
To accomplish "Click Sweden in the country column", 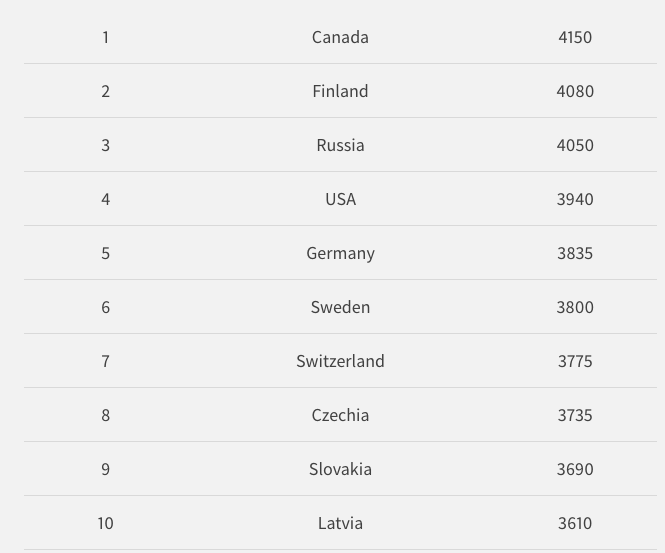I will click(x=340, y=307).
